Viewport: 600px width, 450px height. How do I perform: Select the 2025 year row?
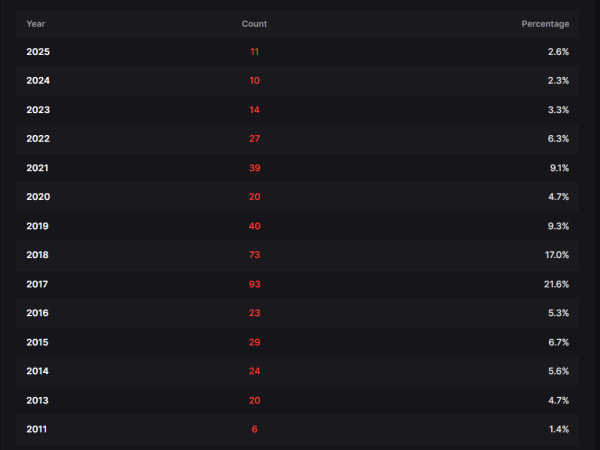coord(297,52)
